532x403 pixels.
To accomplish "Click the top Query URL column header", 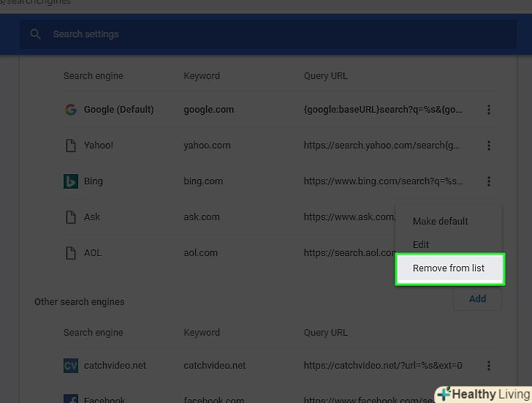I will [326, 76].
